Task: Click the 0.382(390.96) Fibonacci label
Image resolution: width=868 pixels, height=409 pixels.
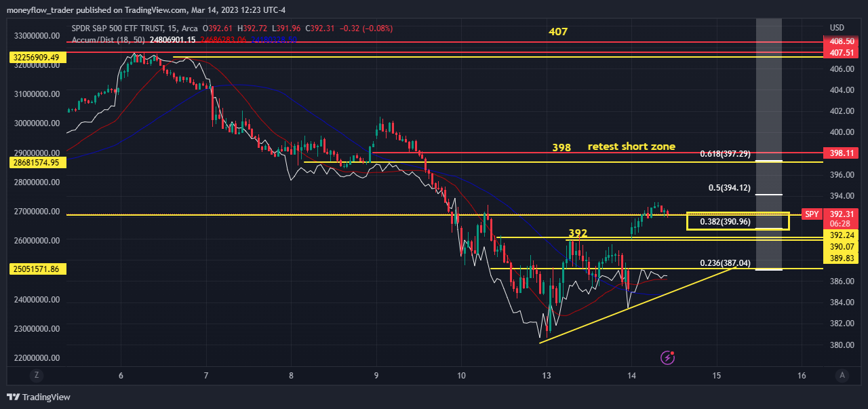Action: [x=725, y=221]
